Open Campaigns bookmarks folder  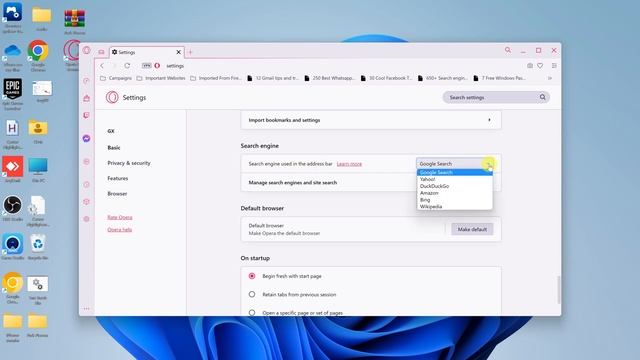pyautogui.click(x=116, y=78)
